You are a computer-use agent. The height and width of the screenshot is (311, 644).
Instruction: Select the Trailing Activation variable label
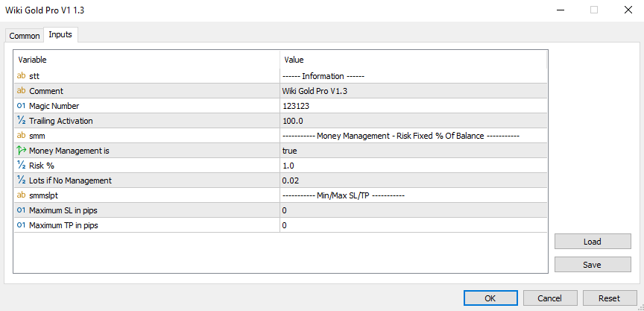61,121
